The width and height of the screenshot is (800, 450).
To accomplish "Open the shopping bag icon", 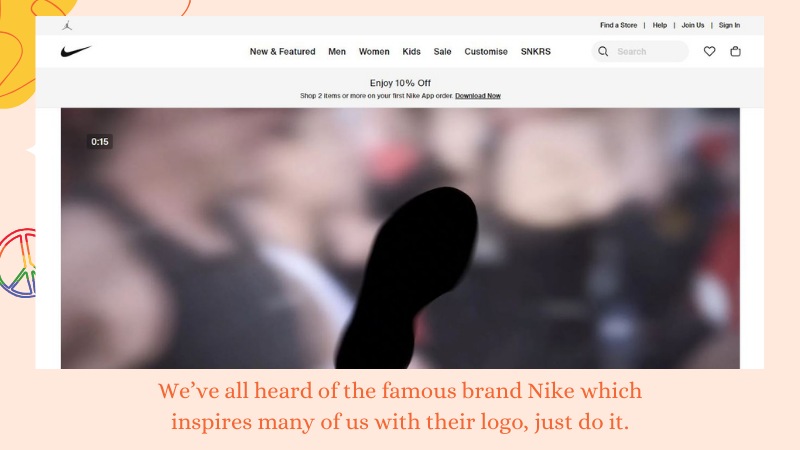I will [x=735, y=51].
